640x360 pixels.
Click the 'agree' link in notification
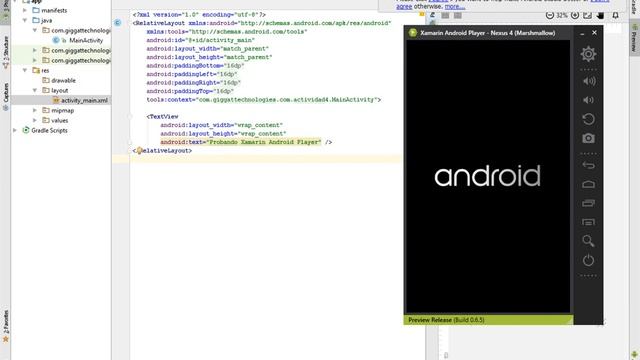click(404, 7)
